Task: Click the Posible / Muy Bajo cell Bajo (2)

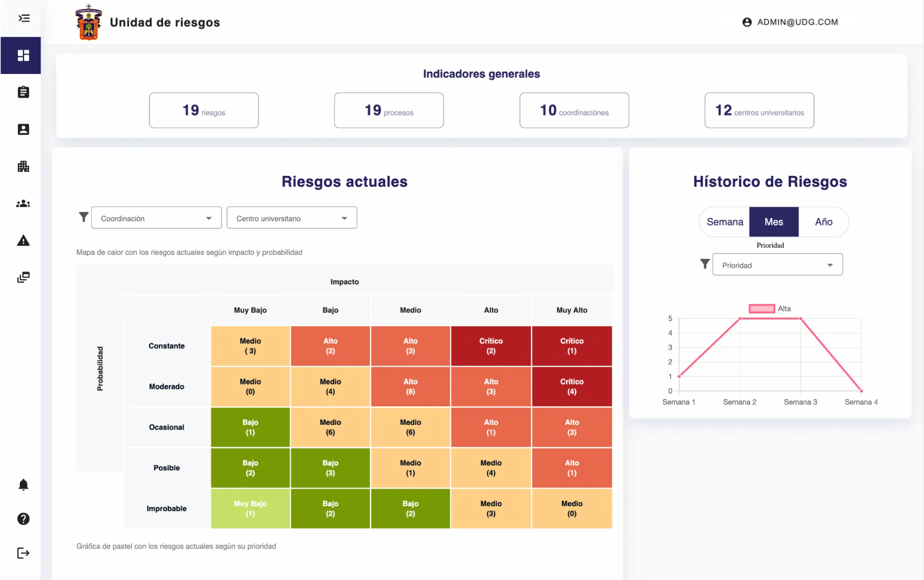Action: click(250, 468)
